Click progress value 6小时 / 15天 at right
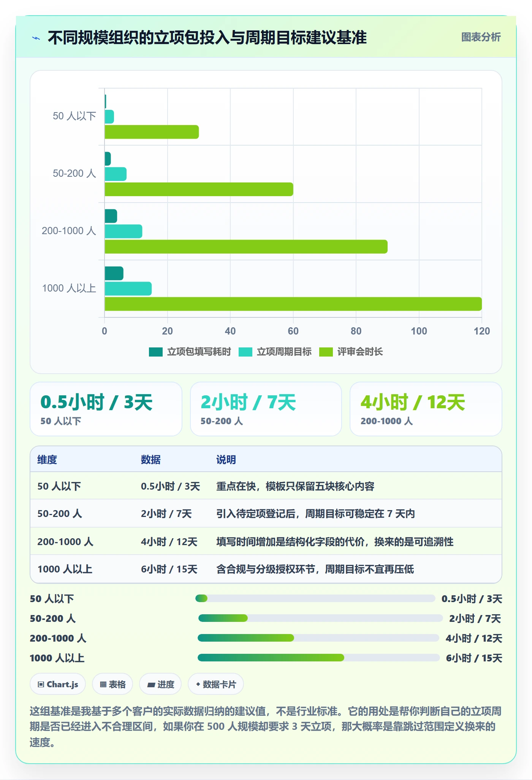532x780 pixels. (474, 658)
